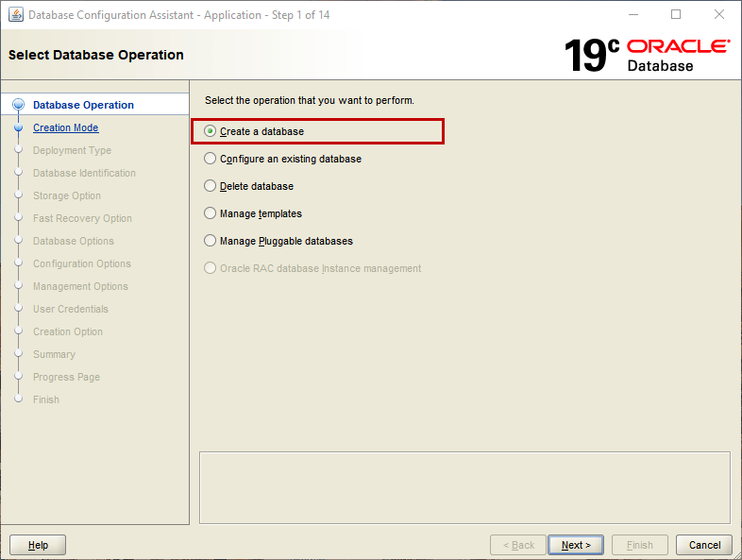Image resolution: width=742 pixels, height=560 pixels.
Task: Click the User Credentials step label
Action: 71,309
